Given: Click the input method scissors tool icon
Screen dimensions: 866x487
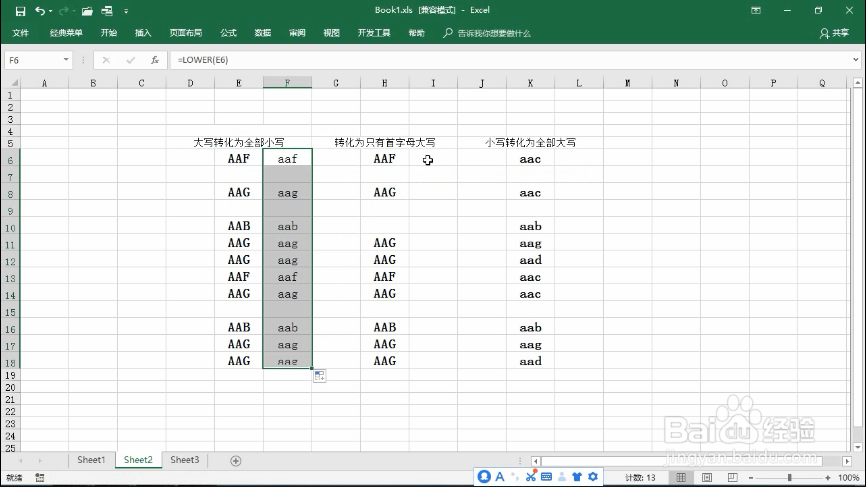Looking at the screenshot, I should tap(531, 477).
